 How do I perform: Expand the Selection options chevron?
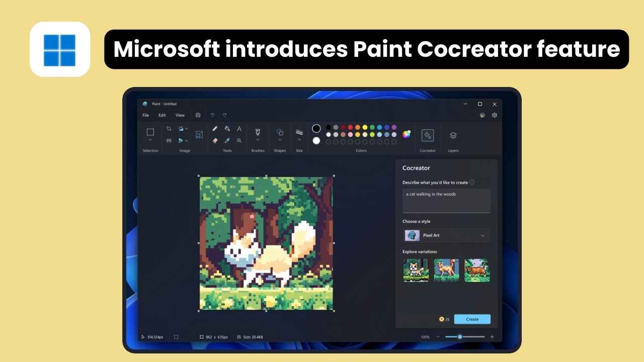[x=150, y=140]
